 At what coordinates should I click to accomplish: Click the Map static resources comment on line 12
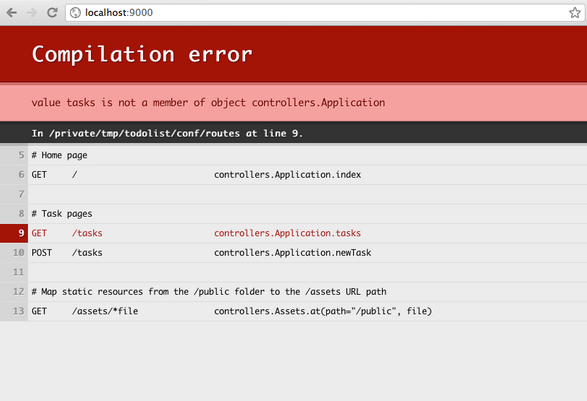tap(209, 292)
